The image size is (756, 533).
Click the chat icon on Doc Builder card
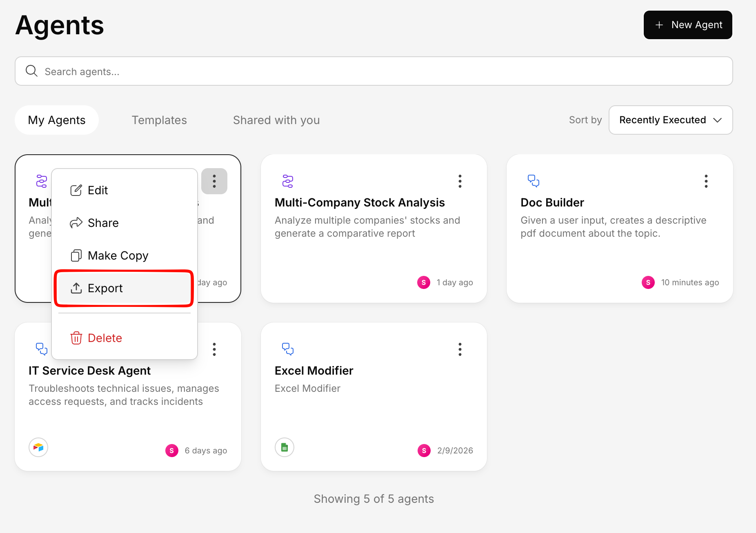pos(534,181)
